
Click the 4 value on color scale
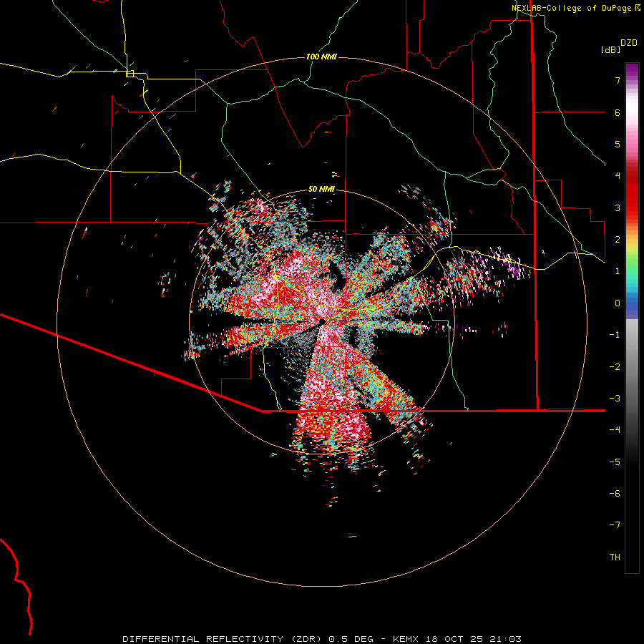tap(618, 176)
